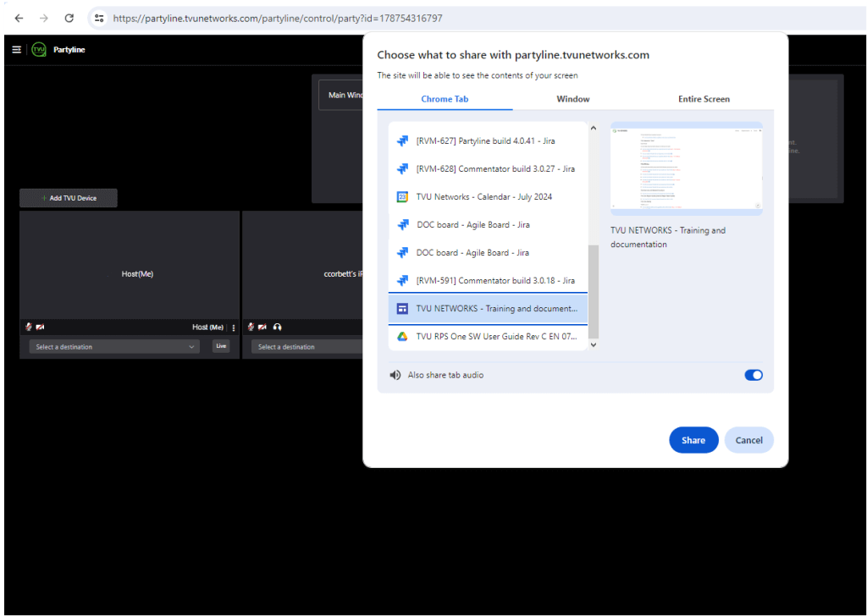This screenshot has height=616, width=867.
Task: Toggle Also share tab audio switch
Action: tap(753, 375)
